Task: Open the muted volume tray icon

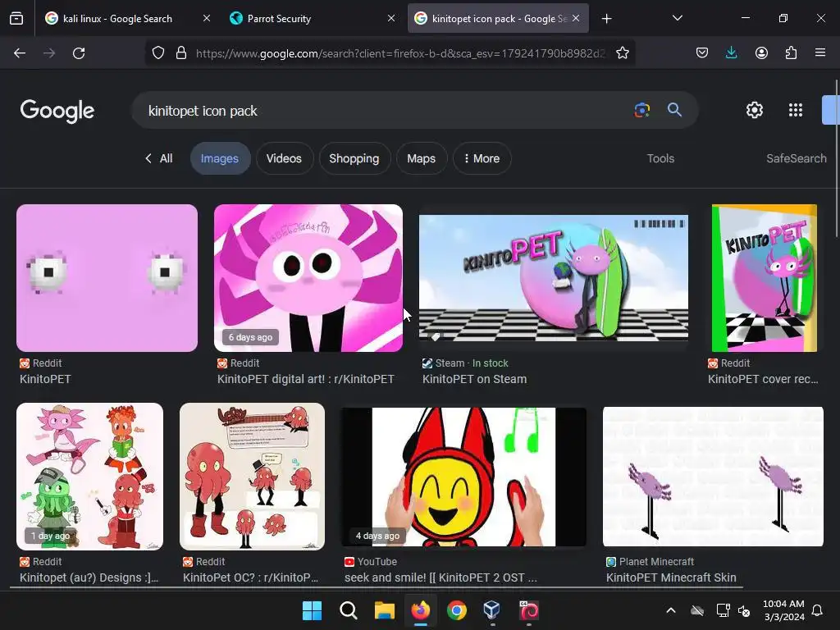Action: click(x=744, y=610)
